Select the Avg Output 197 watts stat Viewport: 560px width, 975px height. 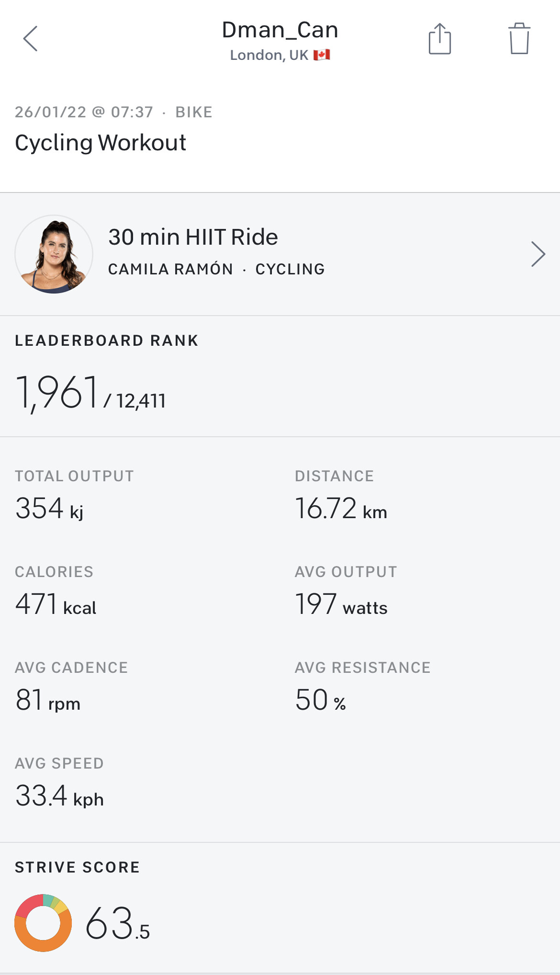click(341, 604)
